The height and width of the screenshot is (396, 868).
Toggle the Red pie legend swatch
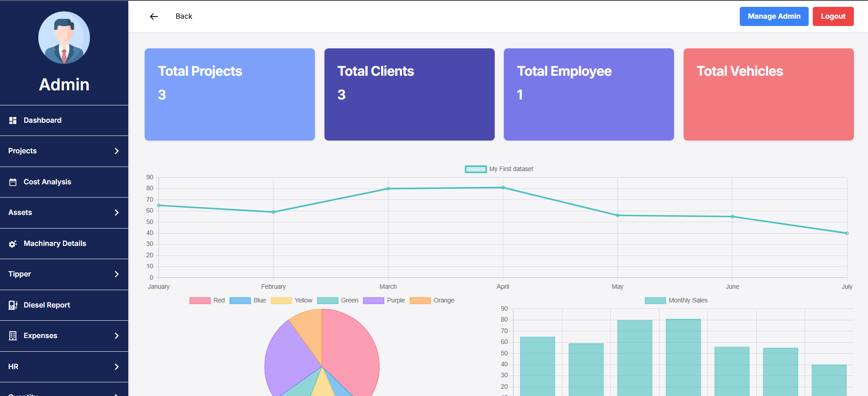[x=200, y=301]
